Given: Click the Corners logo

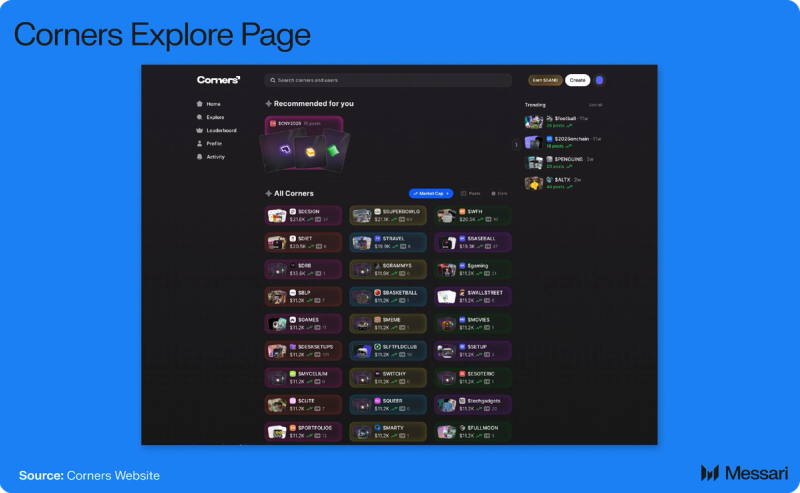Looking at the screenshot, I should (x=218, y=80).
